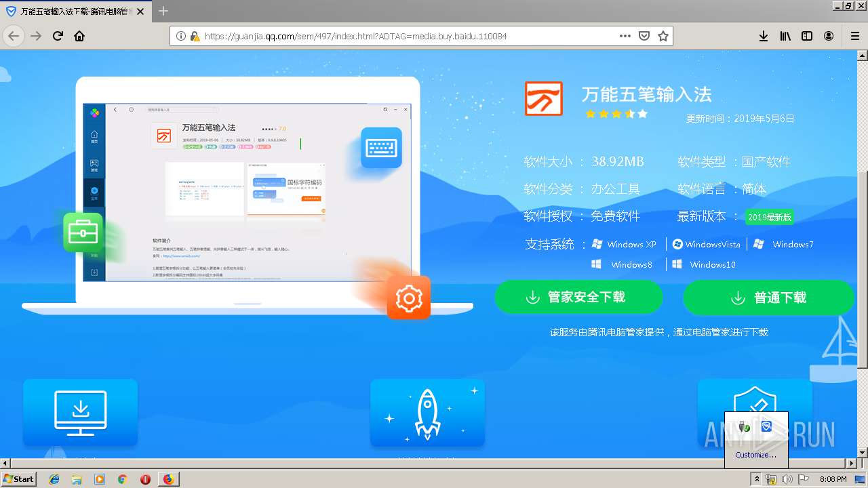Click the 更新时间：2019年5月6日 text
The width and height of the screenshot is (868, 488).
(x=740, y=119)
